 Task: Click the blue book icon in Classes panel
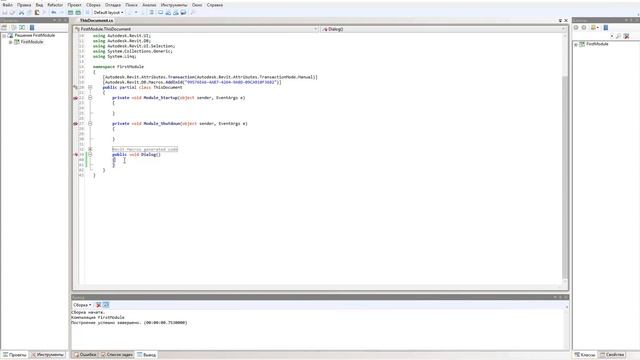pos(606,27)
